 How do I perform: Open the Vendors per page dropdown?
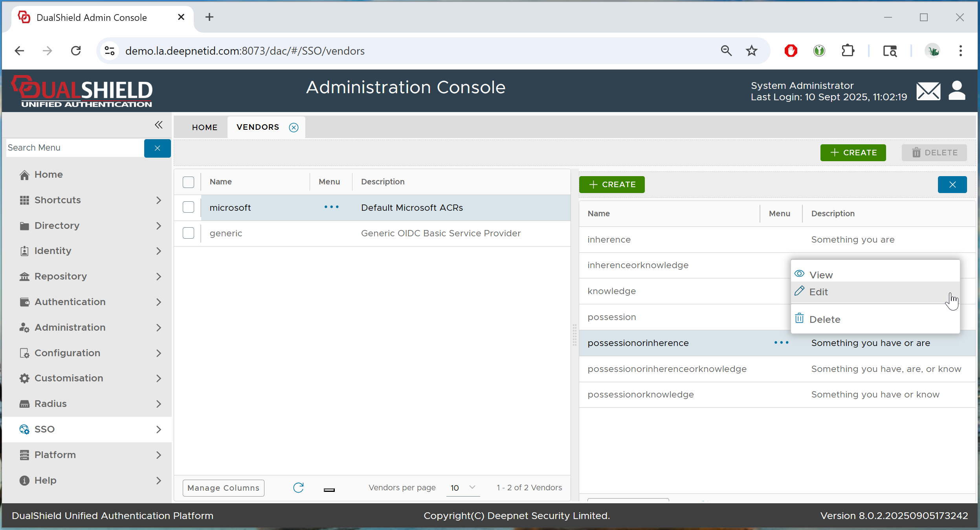(x=463, y=488)
